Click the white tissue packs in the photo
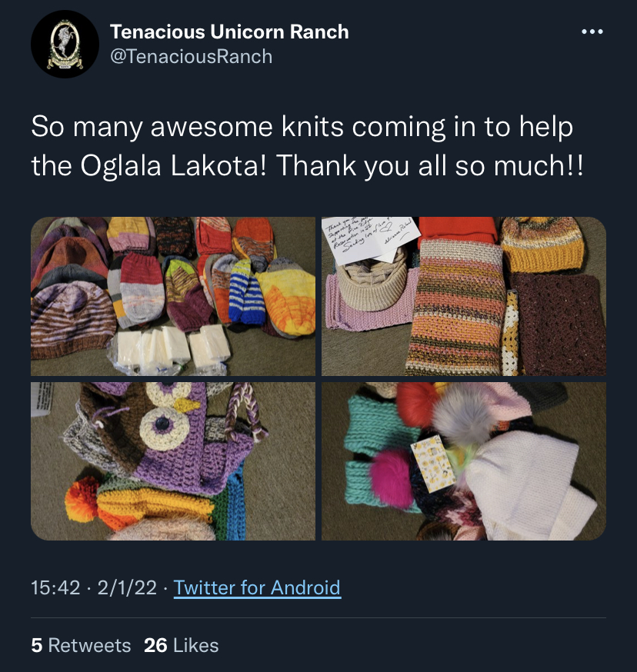The height and width of the screenshot is (672, 637). click(168, 348)
